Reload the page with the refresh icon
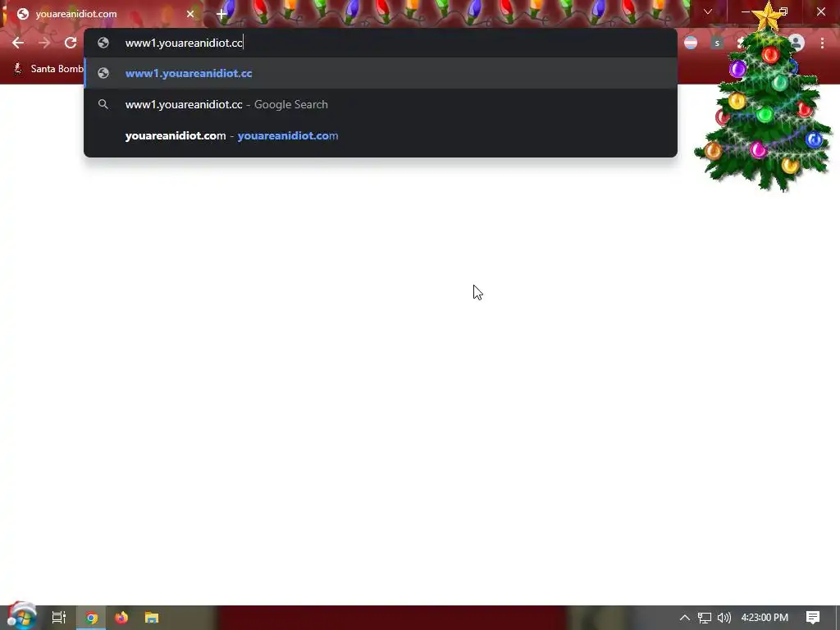 tap(71, 43)
